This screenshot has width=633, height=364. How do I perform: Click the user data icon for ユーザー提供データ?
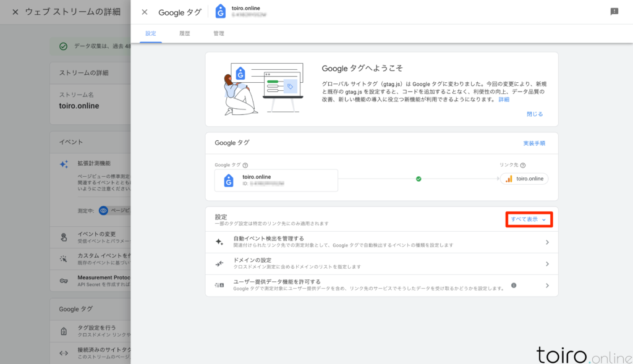pos(219,286)
